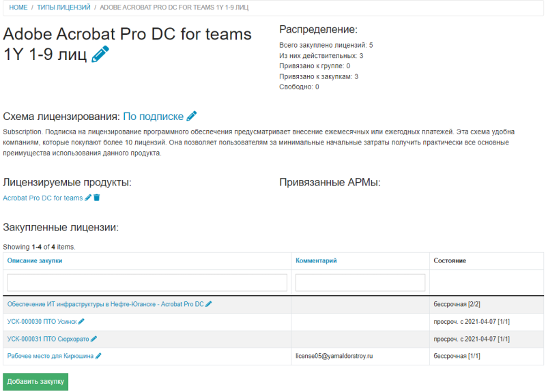Screen dimensions: 546x392
Task: Select Из них действительных: 3 line
Action: pos(321,56)
